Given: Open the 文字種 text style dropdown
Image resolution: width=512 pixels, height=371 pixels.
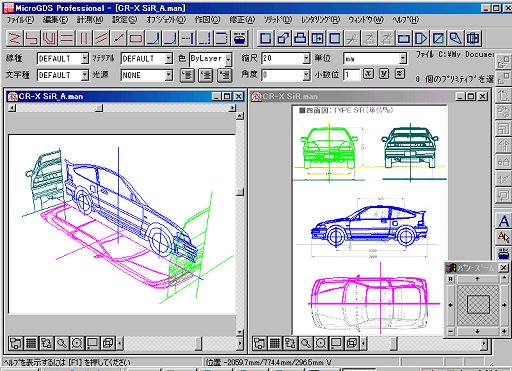Looking at the screenshot, I should pyautogui.click(x=85, y=75).
